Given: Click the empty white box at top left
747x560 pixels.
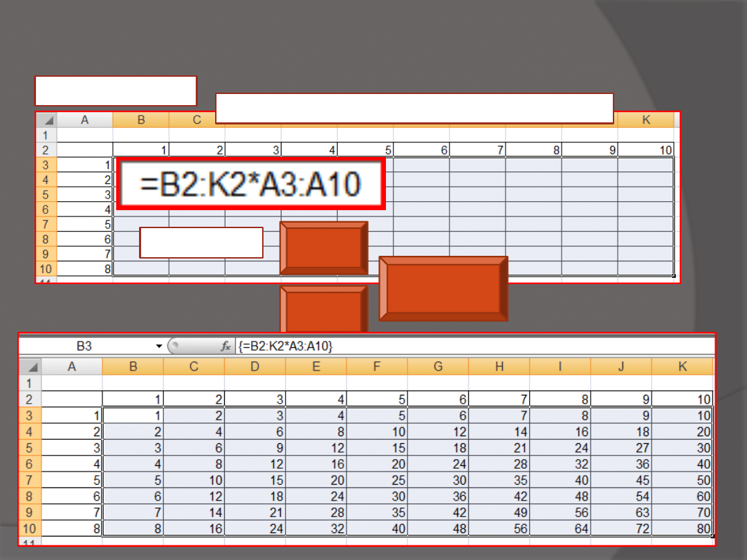Looking at the screenshot, I should [x=116, y=91].
